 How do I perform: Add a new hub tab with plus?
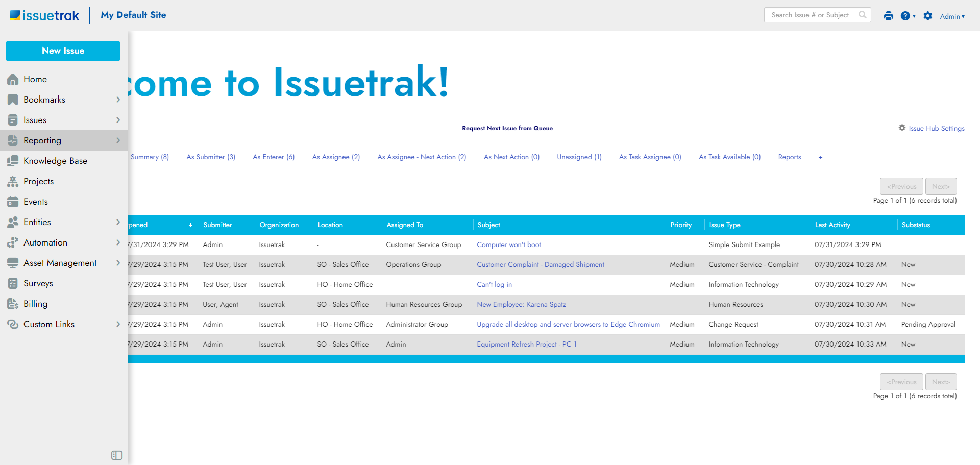tap(820, 157)
